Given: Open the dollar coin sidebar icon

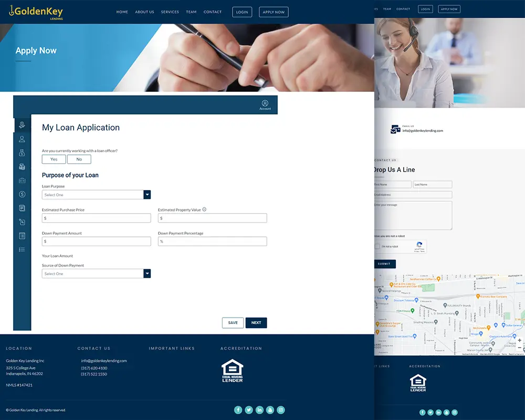Looking at the screenshot, I should point(22,194).
